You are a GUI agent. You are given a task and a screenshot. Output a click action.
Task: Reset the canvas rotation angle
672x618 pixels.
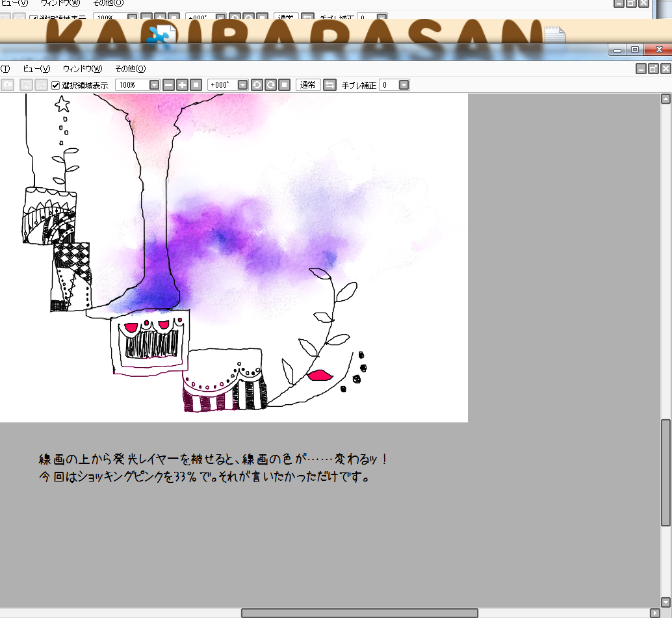tap(283, 85)
